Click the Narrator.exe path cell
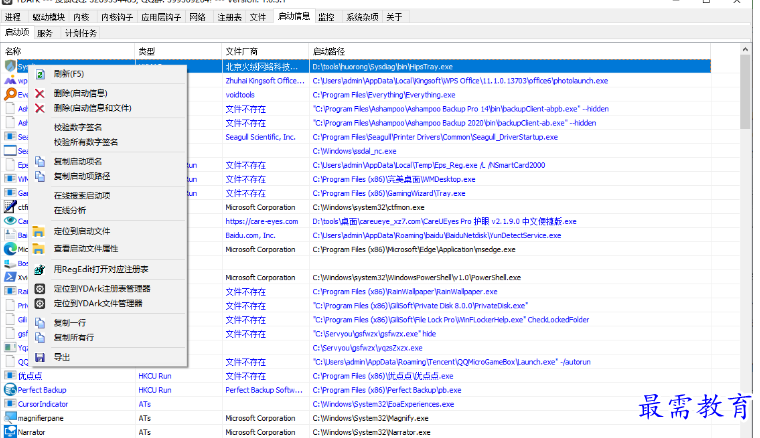Screen dimensions: 760x438 click(x=371, y=432)
